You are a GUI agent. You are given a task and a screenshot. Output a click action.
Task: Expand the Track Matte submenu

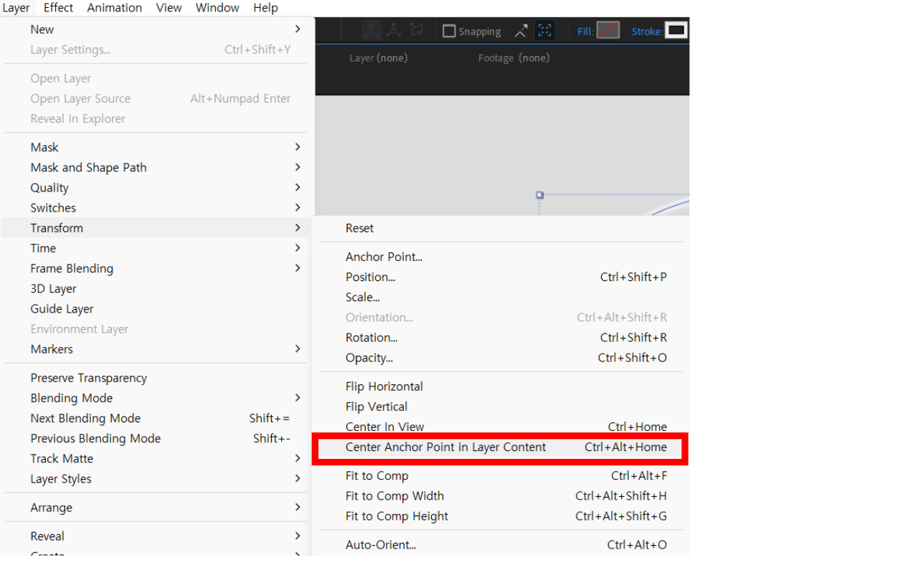pyautogui.click(x=155, y=458)
